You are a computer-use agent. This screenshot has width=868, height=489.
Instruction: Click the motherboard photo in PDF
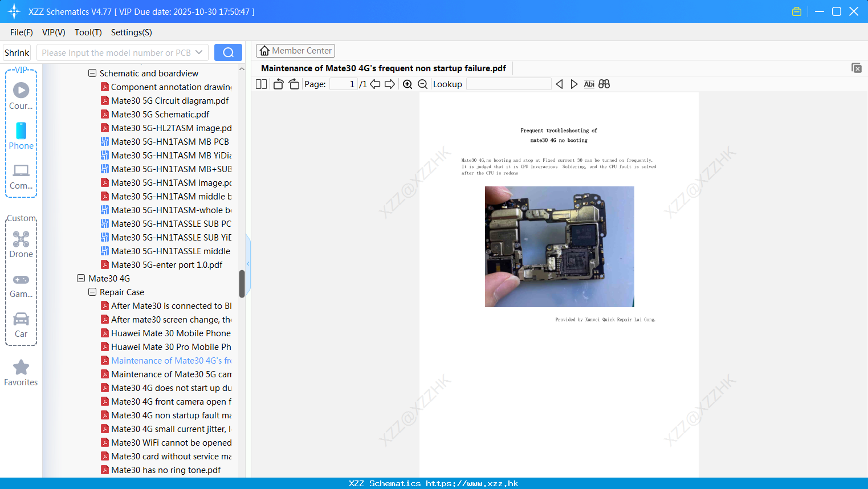tap(559, 246)
